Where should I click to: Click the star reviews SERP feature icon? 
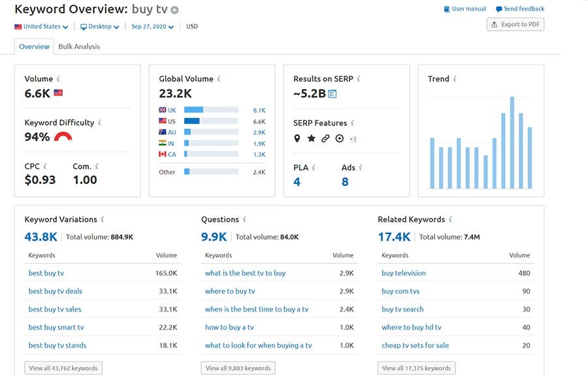311,139
